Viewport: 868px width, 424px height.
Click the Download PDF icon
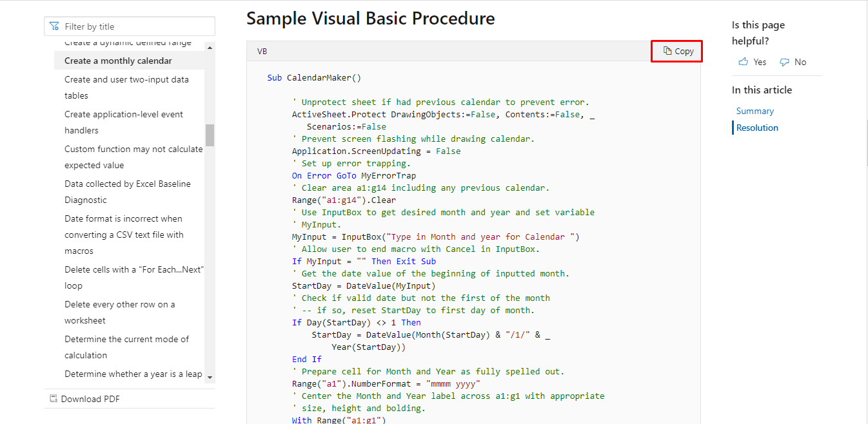pos(54,399)
